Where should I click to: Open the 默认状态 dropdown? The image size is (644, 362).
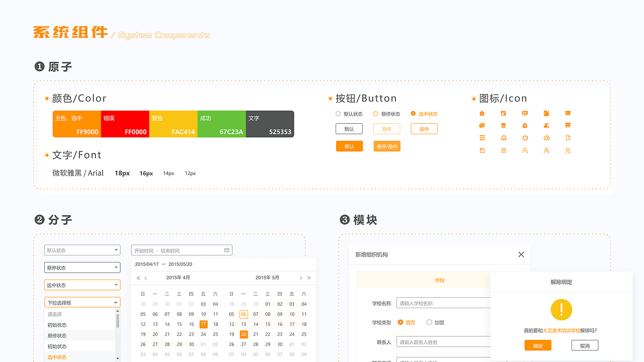pos(83,250)
